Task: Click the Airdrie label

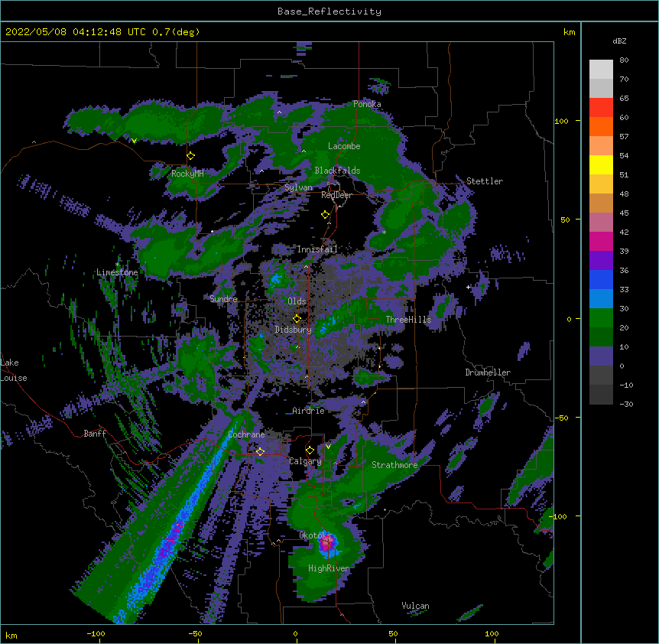Action: pos(309,411)
